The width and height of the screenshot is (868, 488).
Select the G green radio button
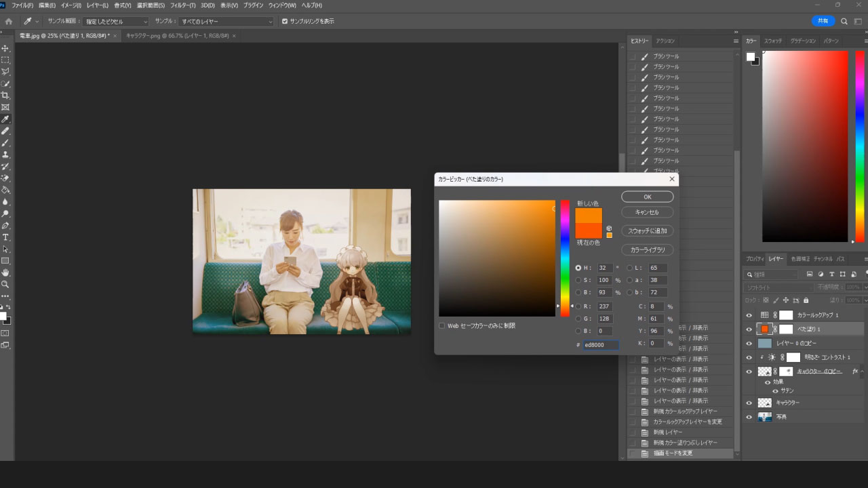[x=578, y=319]
